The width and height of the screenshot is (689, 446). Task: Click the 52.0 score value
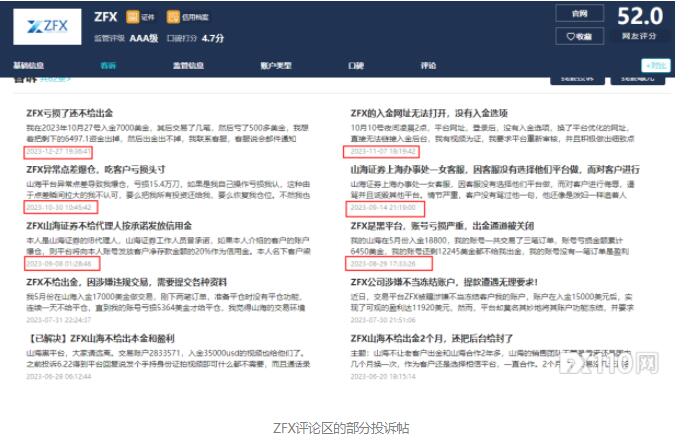pos(640,16)
